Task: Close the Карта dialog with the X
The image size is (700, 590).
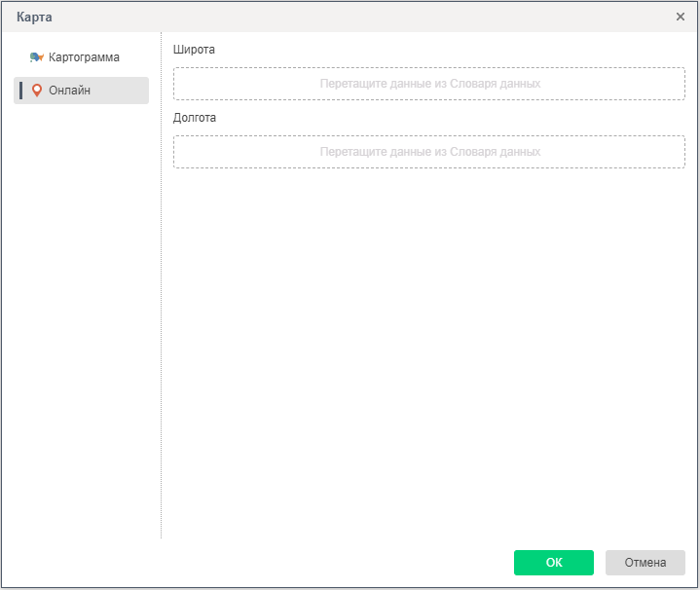Action: coord(681,17)
